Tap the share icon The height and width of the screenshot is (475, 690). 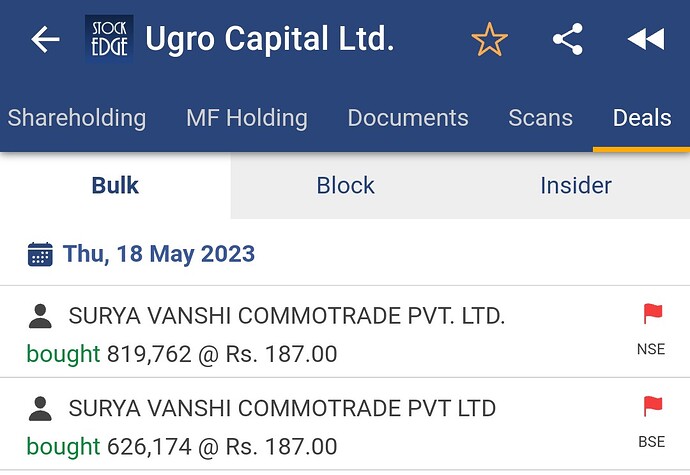click(568, 40)
